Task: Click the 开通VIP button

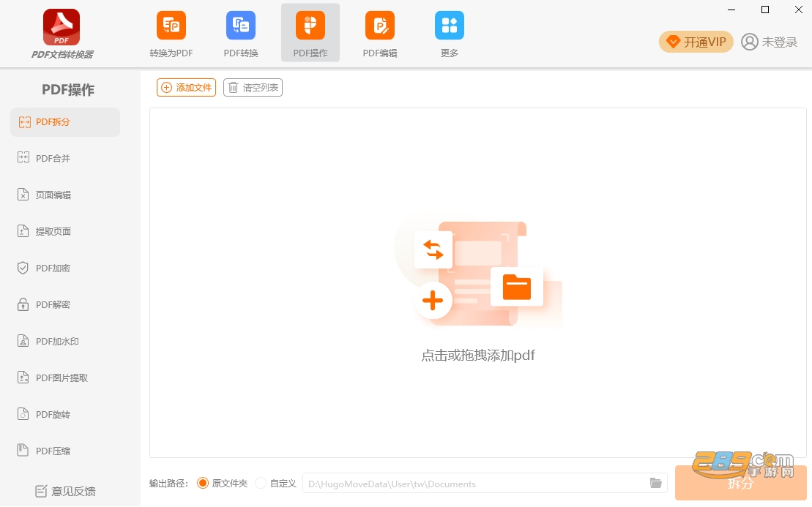Action: coord(696,42)
